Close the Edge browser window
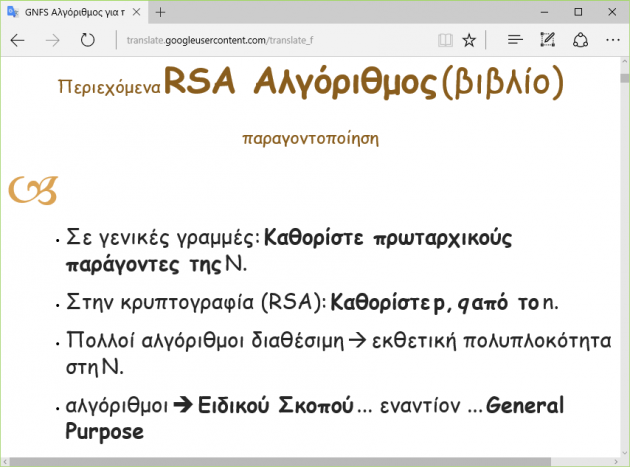630x467 pixels. point(612,12)
